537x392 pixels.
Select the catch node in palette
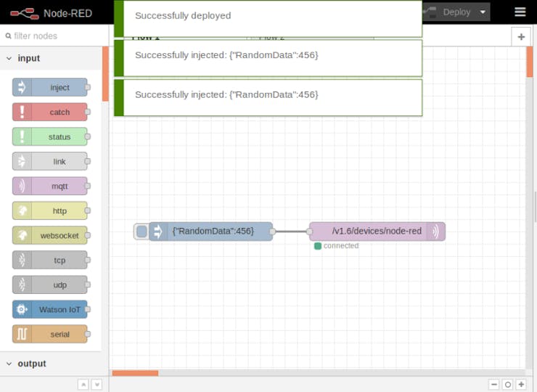click(x=50, y=112)
